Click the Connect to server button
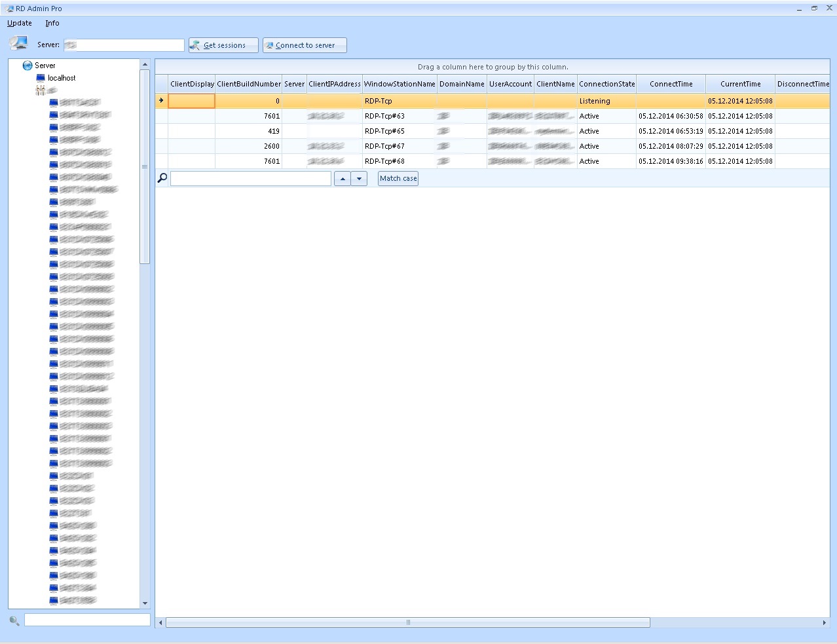 (x=305, y=45)
